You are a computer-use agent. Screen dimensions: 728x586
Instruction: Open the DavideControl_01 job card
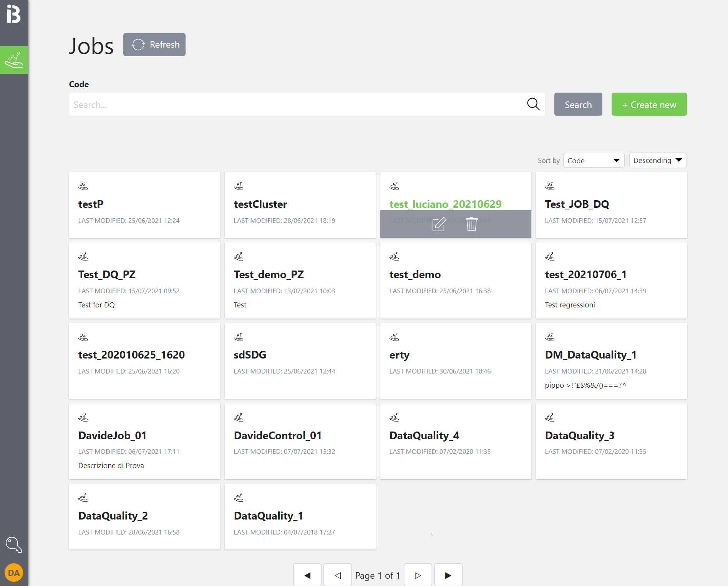pos(300,441)
